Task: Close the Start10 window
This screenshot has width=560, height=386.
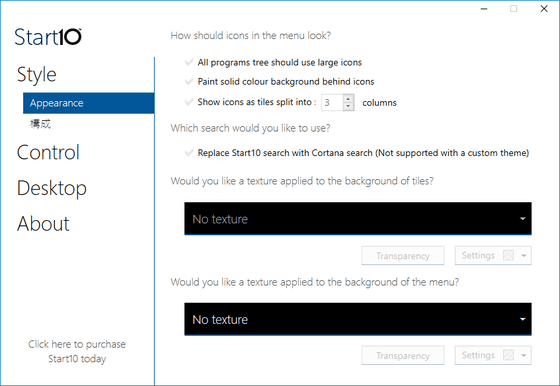Action: (x=544, y=9)
